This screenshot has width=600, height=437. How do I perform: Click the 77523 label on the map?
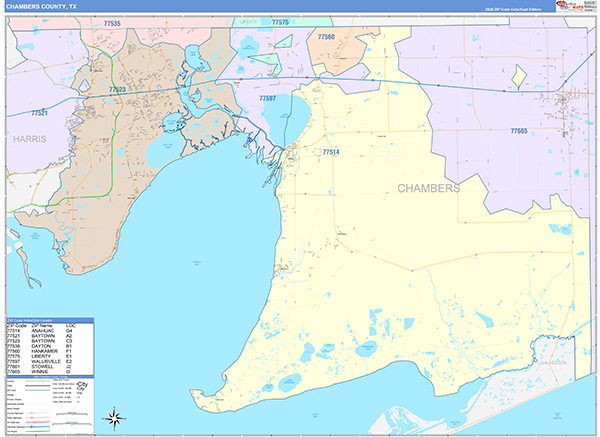[117, 90]
